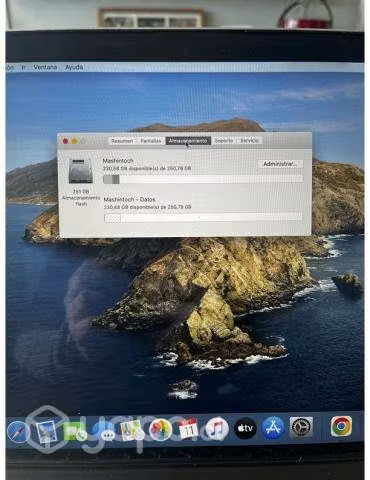Switch to the Pantallas tab
The width and height of the screenshot is (370, 480).
(x=151, y=141)
